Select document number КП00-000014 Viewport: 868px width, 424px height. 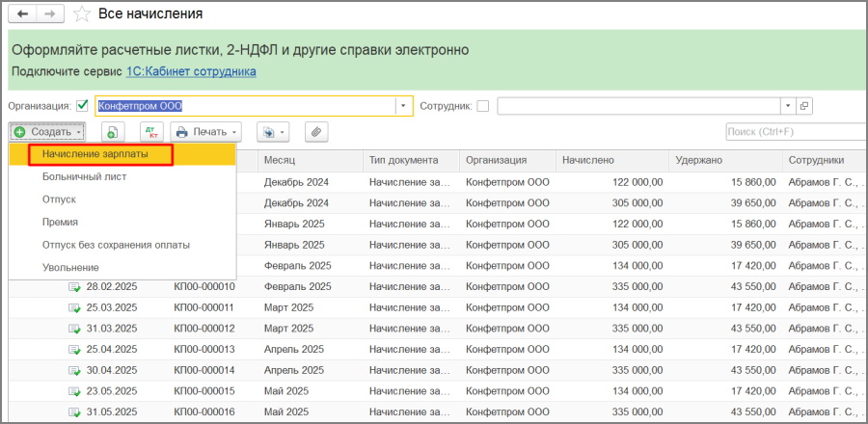point(204,370)
